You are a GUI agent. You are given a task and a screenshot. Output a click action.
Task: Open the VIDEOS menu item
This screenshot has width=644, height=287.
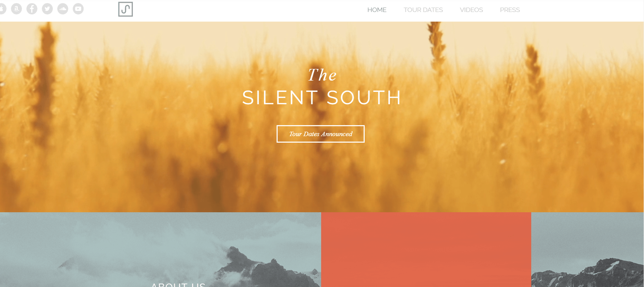pyautogui.click(x=471, y=10)
